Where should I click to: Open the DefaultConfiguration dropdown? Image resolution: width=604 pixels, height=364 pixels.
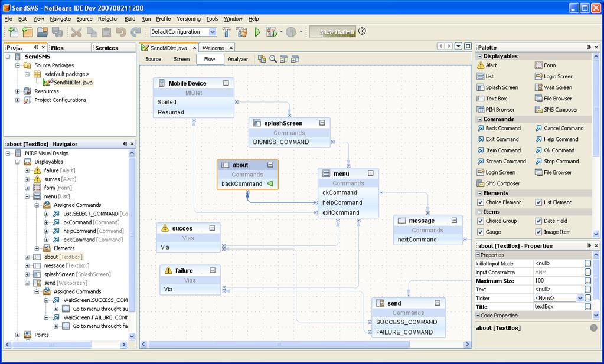(213, 32)
